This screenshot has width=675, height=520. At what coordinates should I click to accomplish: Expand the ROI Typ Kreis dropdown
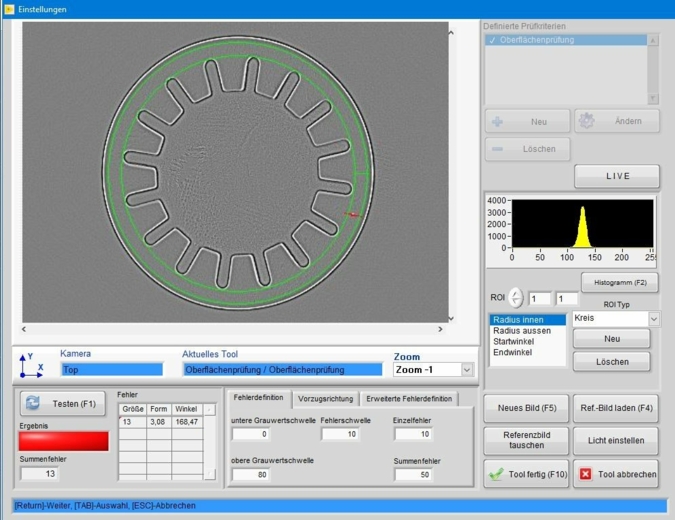[654, 319]
